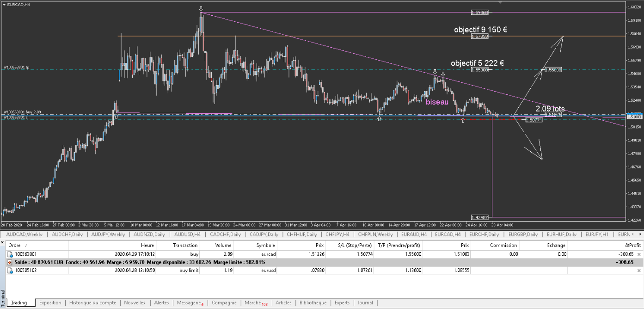Click the 1.42487 price label on chart

tap(480, 217)
